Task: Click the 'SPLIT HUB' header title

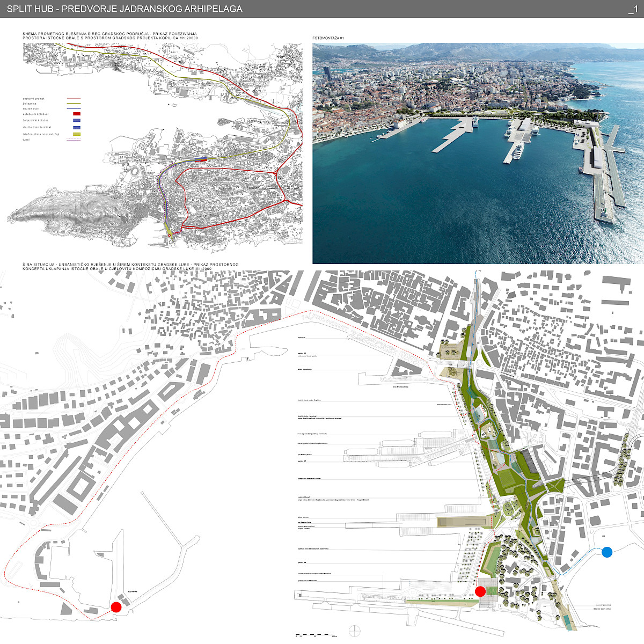Action: point(125,9)
